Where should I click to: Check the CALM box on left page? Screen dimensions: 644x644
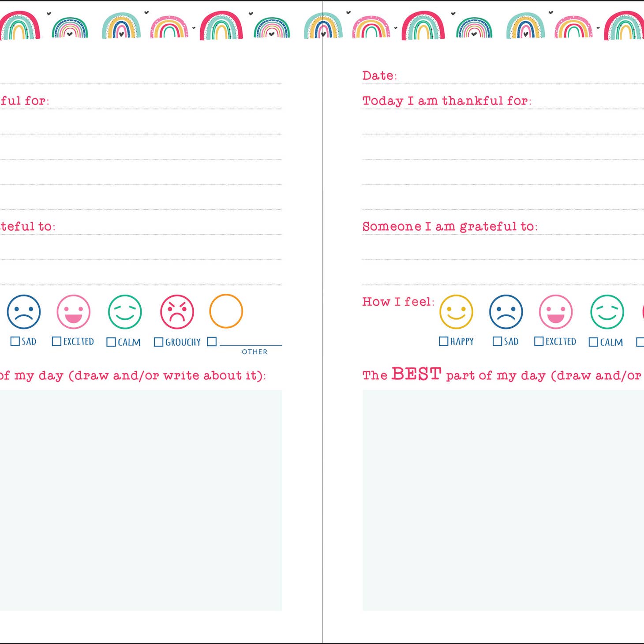111,342
